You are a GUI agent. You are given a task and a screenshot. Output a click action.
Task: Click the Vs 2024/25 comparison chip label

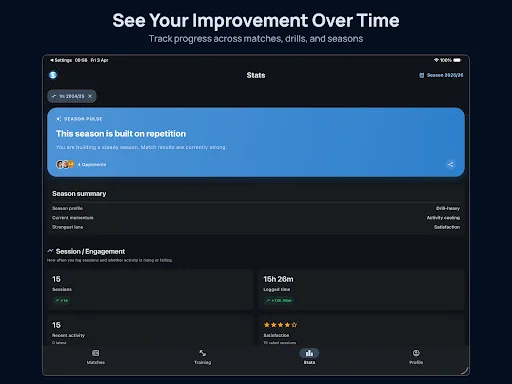(72, 96)
